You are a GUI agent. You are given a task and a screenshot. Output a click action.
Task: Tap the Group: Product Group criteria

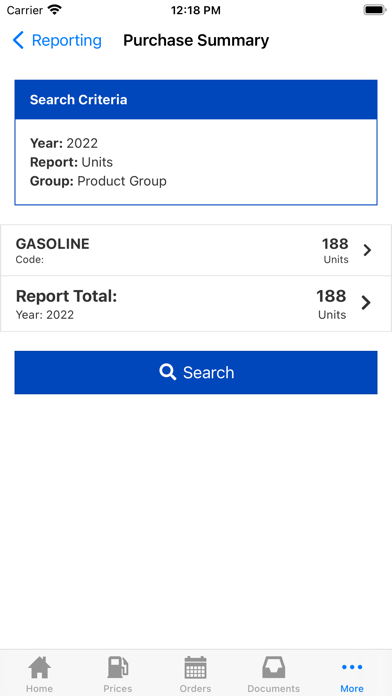click(x=98, y=181)
